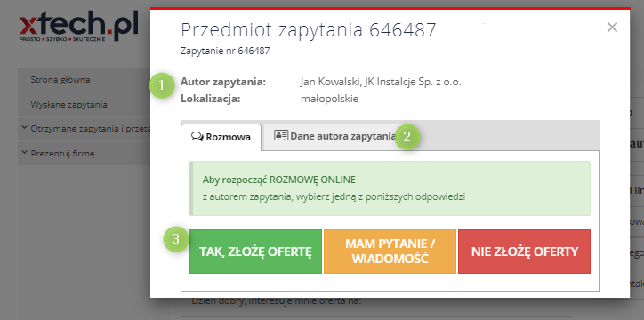The height and width of the screenshot is (320, 644).
Task: Close the Przedmiot zapytania dialog
Action: pyautogui.click(x=612, y=28)
